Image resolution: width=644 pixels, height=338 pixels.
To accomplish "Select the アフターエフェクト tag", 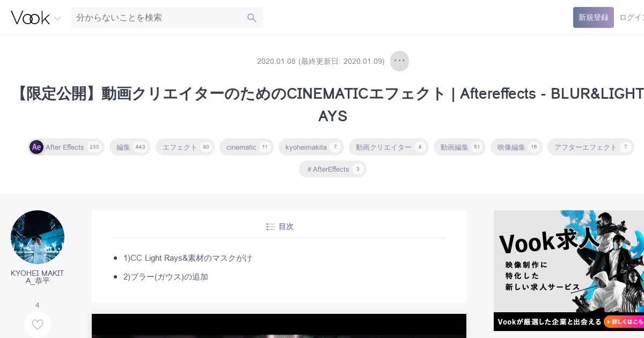I will [x=591, y=147].
